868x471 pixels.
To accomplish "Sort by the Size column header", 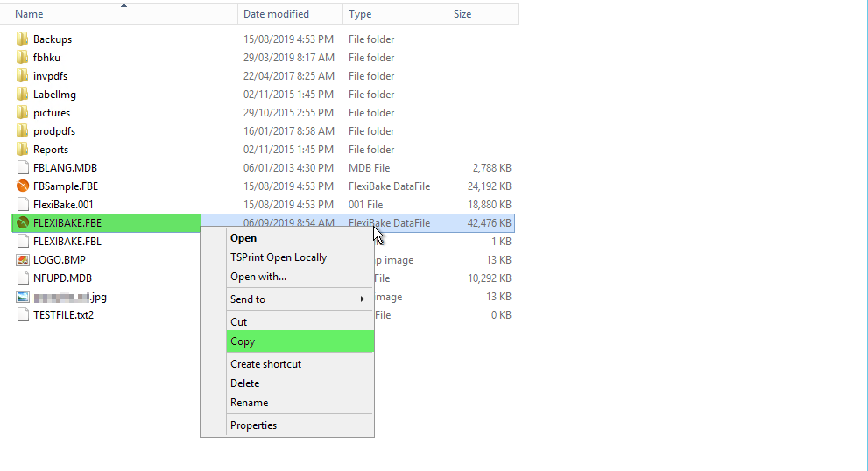I will click(483, 14).
